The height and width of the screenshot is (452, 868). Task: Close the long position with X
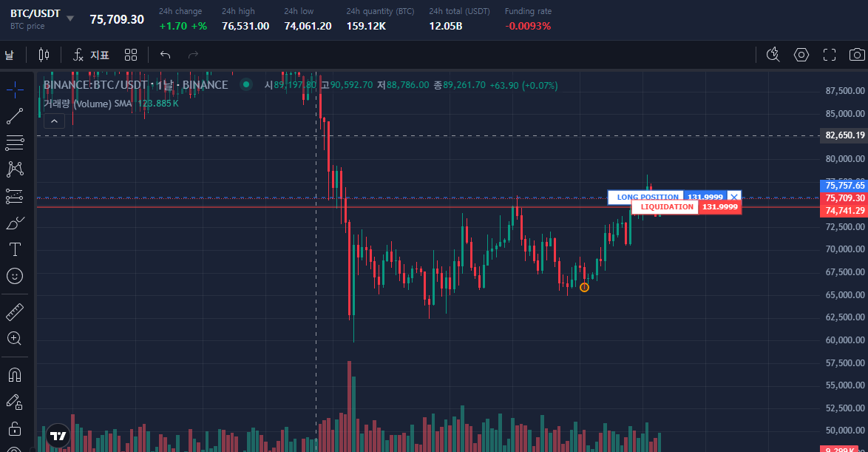(733, 197)
